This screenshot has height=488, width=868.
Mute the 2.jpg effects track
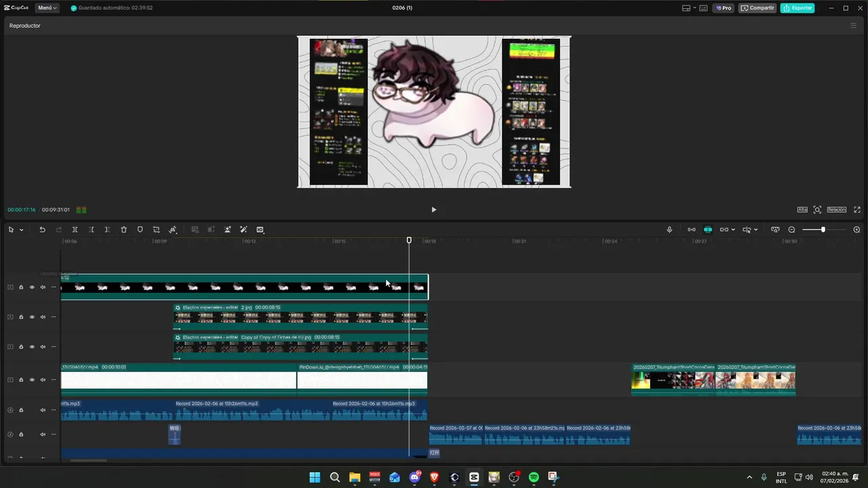point(43,317)
